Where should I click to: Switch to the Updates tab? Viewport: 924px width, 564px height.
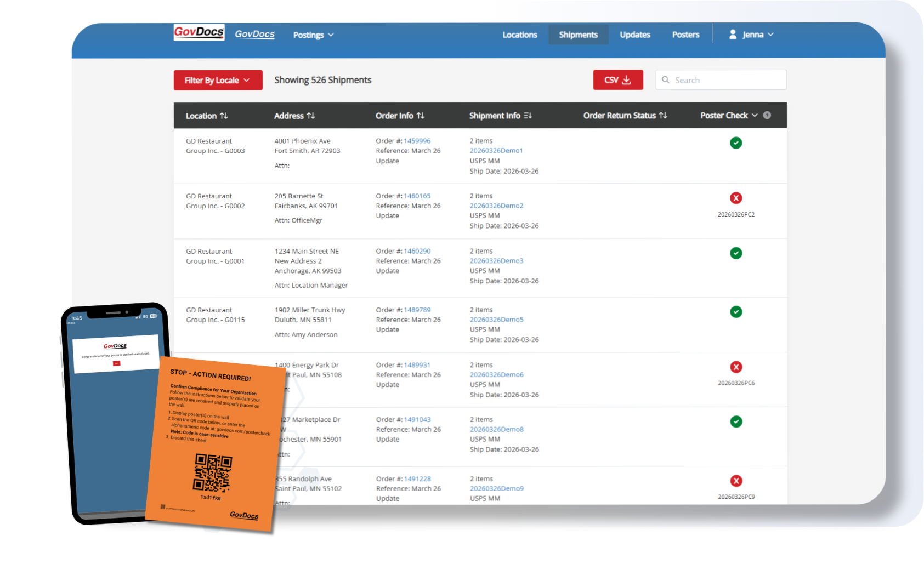(x=634, y=35)
